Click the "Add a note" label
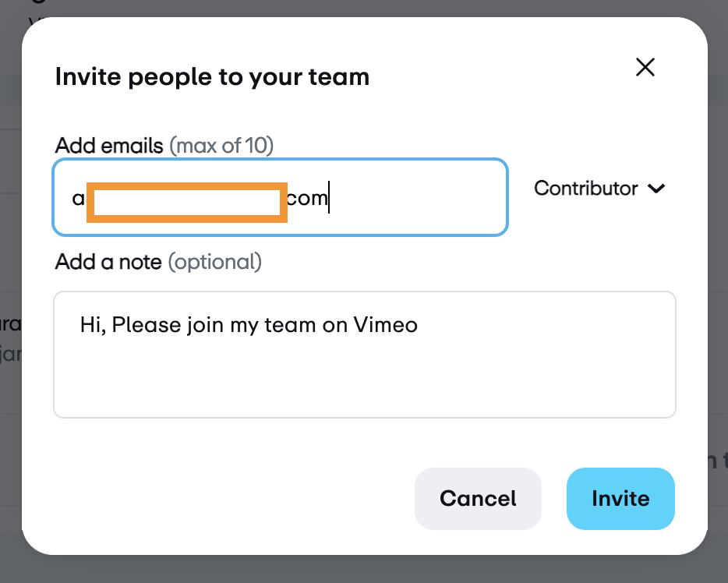Image resolution: width=728 pixels, height=583 pixels. pyautogui.click(x=109, y=262)
